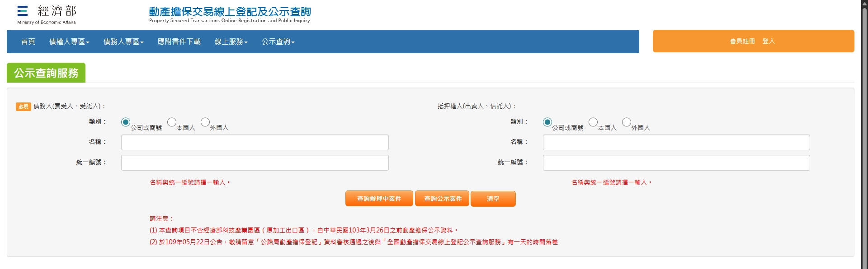Select debtor 本國人 radio button
868x269 pixels.
172,122
